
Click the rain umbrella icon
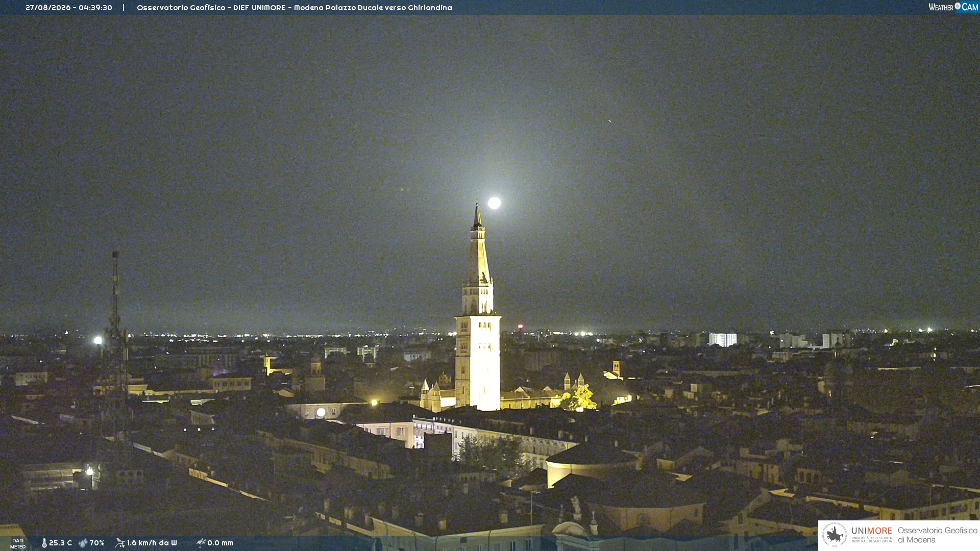[201, 543]
